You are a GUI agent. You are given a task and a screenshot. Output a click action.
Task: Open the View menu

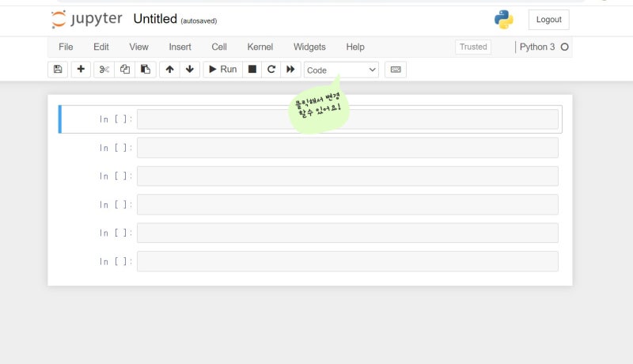tap(139, 47)
